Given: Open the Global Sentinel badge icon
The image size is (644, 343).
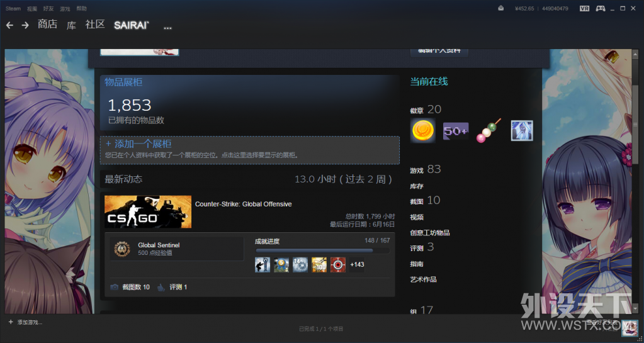Looking at the screenshot, I should pos(122,249).
